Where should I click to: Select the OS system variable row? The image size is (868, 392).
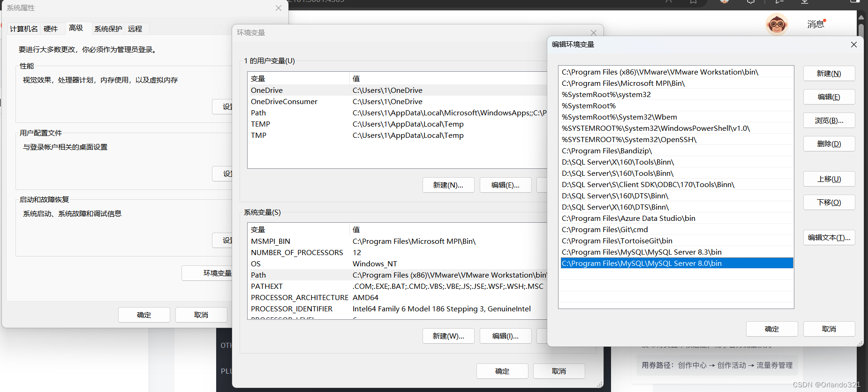[x=398, y=264]
